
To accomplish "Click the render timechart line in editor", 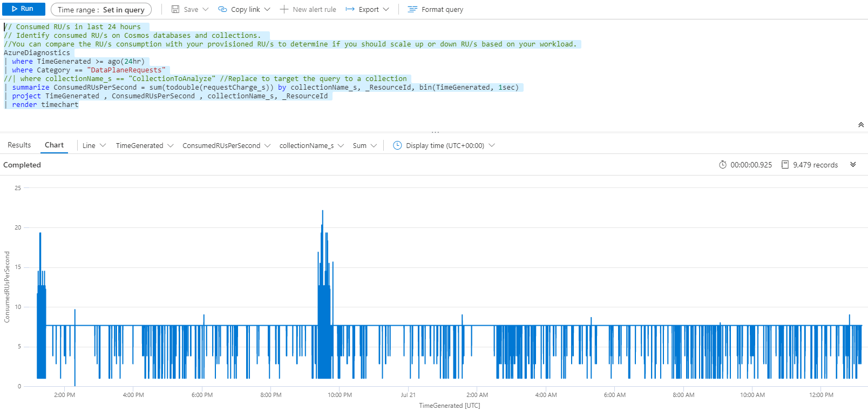I will pyautogui.click(x=45, y=105).
